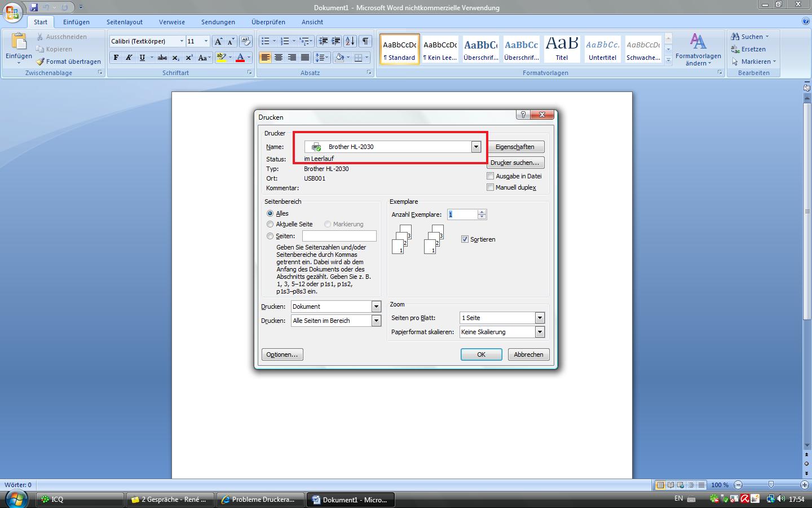812x508 pixels.
Task: Expand the styles gallery more arrow
Action: coord(668,60)
